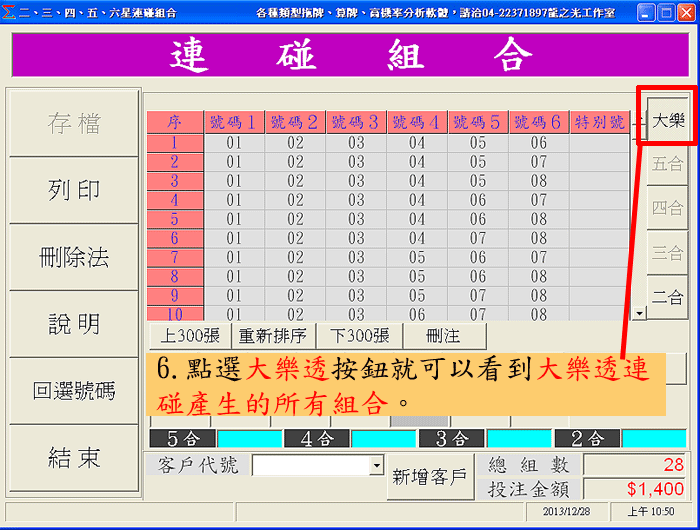
Task: Select the 大樂 lottery tab button
Action: pos(667,122)
